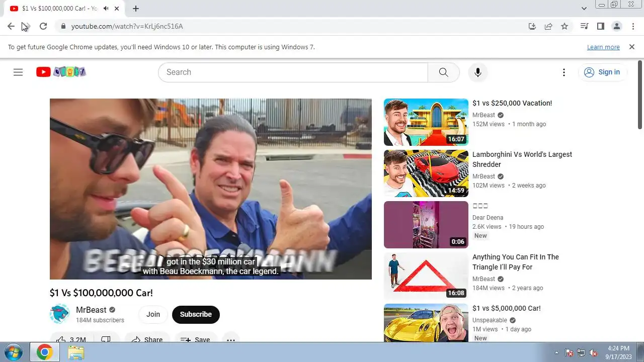Open the YouTube settings three-dot menu
The width and height of the screenshot is (644, 362).
click(x=564, y=72)
